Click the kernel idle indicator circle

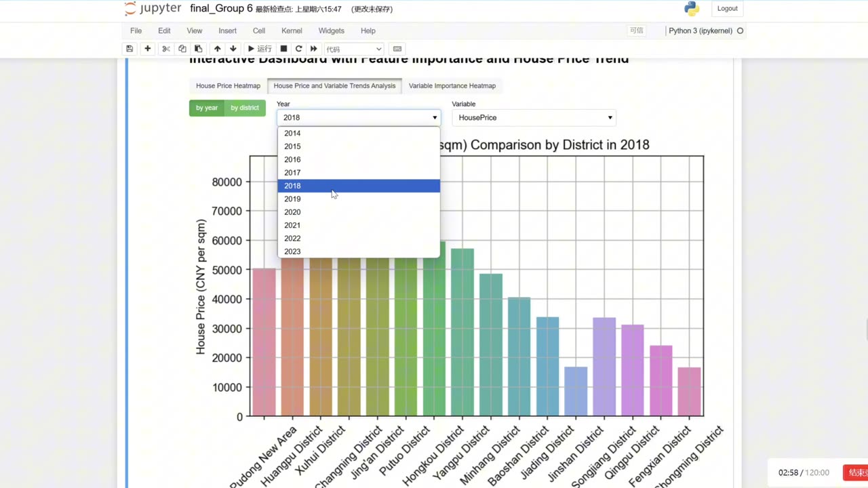coord(740,30)
